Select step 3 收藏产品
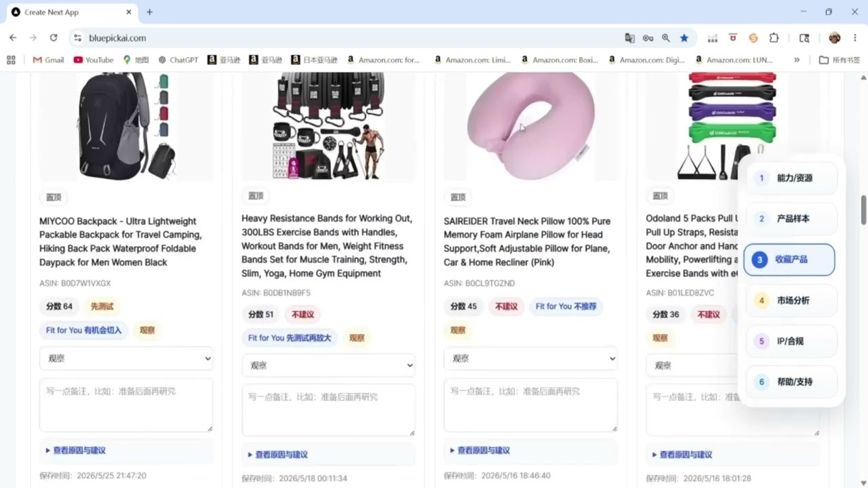The image size is (868, 488). click(789, 260)
